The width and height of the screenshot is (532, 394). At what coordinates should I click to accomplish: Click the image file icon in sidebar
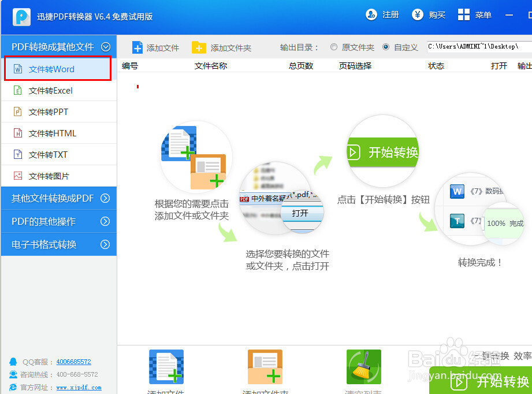(18, 176)
